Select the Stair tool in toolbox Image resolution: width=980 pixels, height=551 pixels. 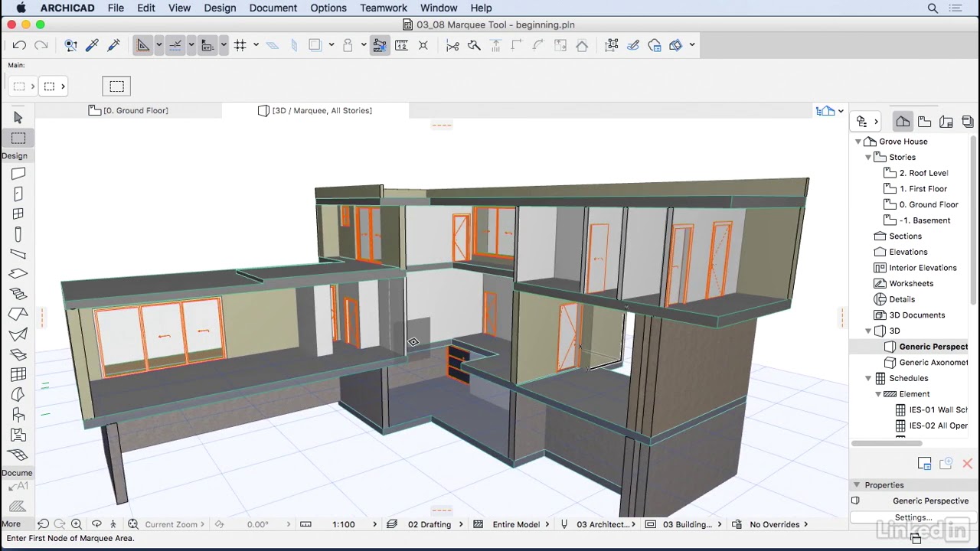coord(18,294)
